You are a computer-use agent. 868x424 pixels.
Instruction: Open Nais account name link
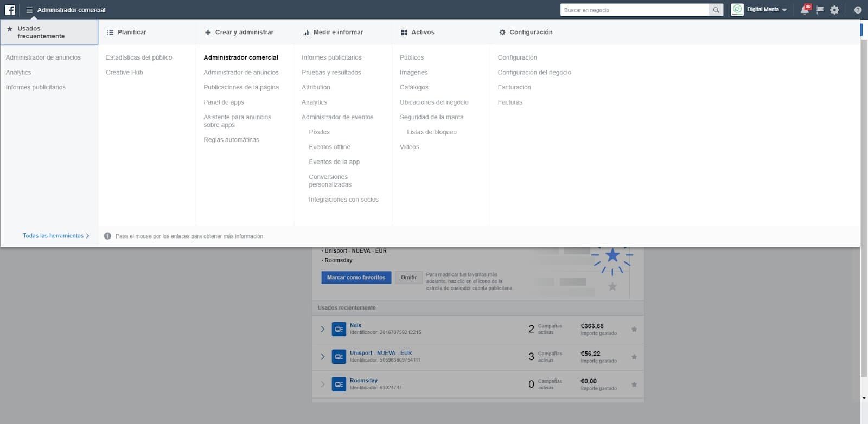(x=355, y=325)
